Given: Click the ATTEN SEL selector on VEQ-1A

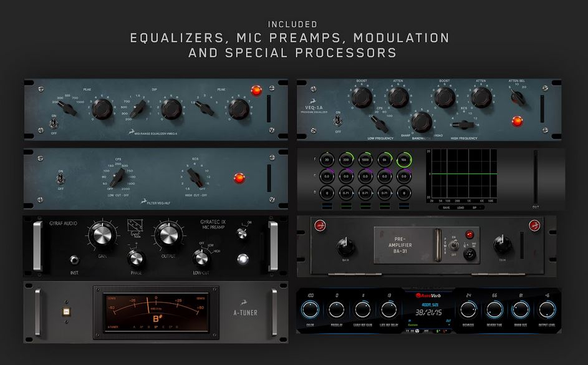Looking at the screenshot, I should pyautogui.click(x=518, y=97).
